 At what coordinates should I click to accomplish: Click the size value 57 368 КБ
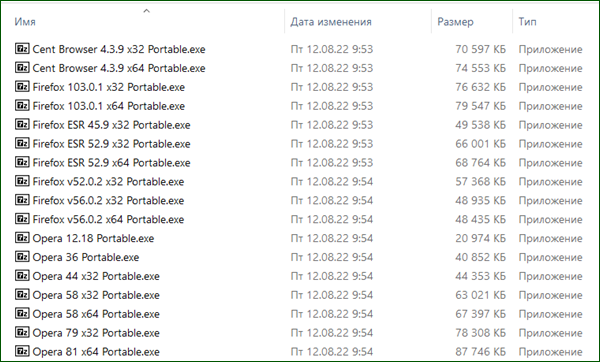pos(481,182)
